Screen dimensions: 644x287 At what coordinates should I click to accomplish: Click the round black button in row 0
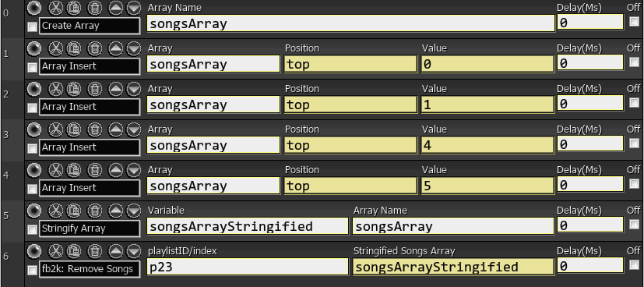click(34, 8)
